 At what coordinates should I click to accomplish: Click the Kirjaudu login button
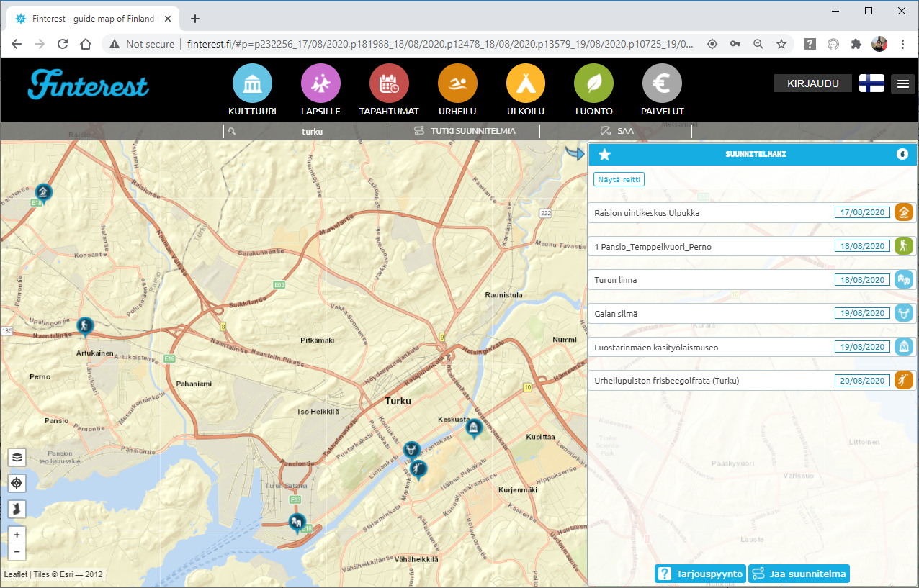click(x=812, y=83)
